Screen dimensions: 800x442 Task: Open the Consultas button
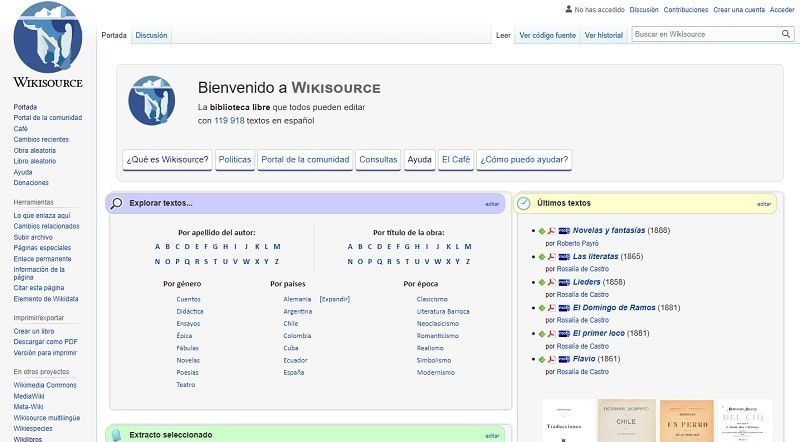tap(378, 160)
